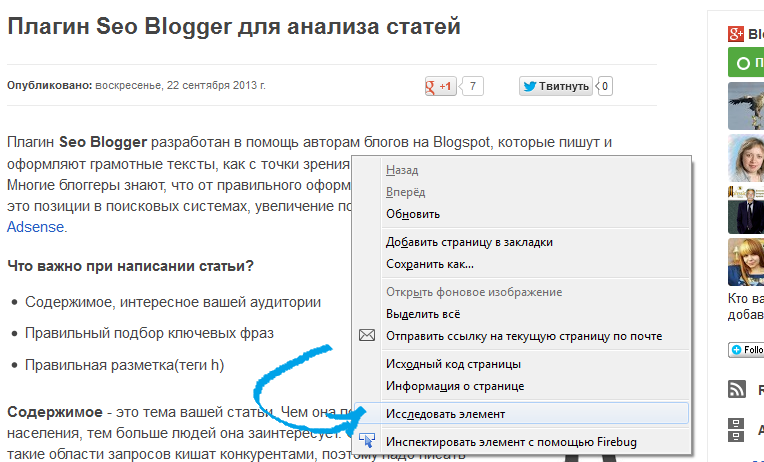Click the bold word 'Содержимое' in the last paragraph
The height and width of the screenshot is (462, 764).
pos(55,412)
